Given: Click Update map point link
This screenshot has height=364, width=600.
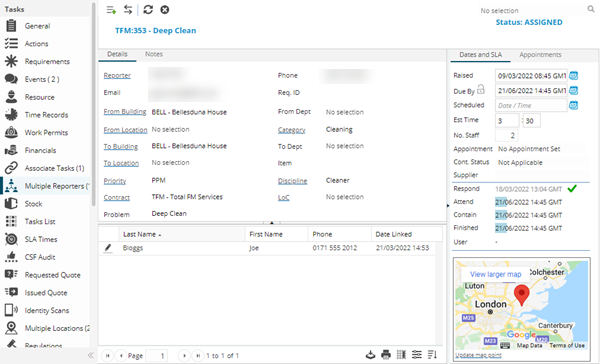Looking at the screenshot, I should click(x=478, y=355).
